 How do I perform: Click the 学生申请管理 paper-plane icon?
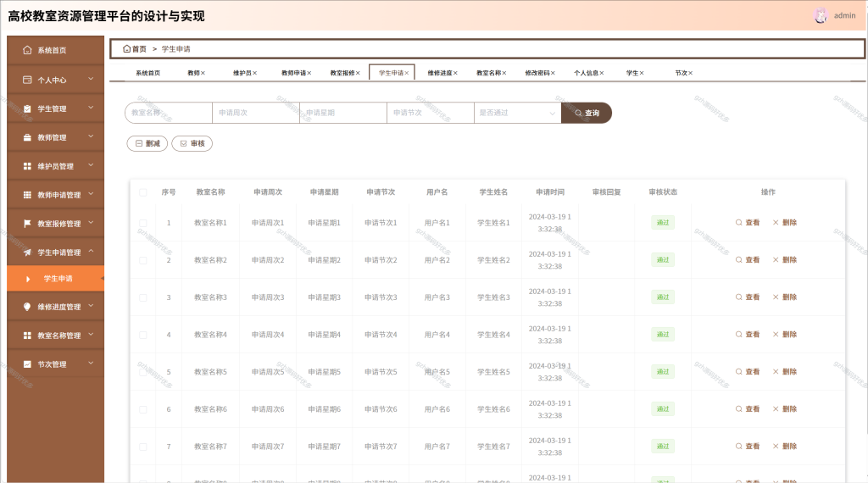(x=27, y=253)
